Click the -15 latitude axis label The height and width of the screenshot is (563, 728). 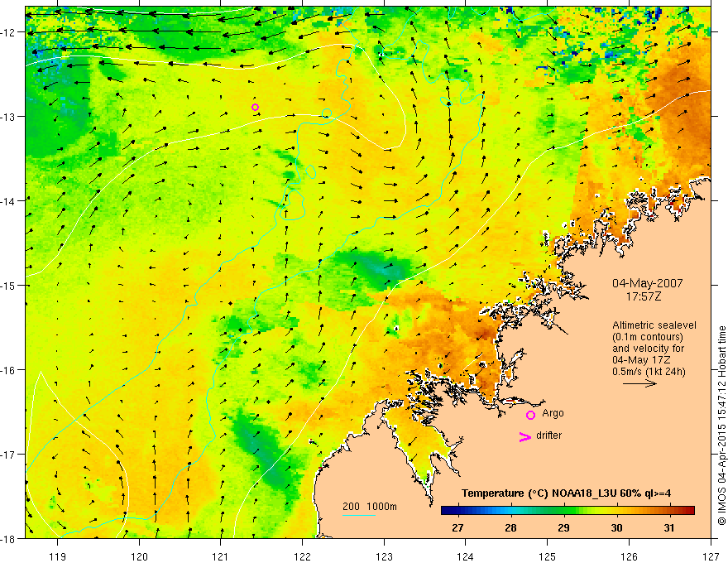(x=8, y=285)
